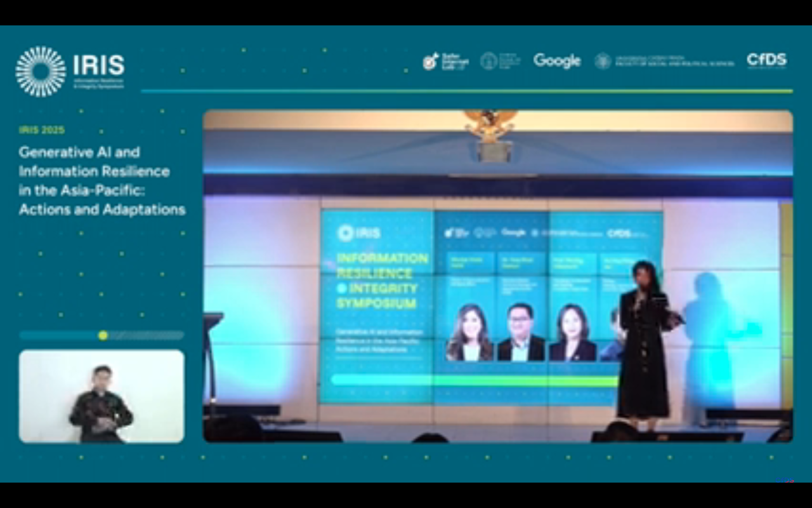The image size is (812, 508).
Task: Click the third speaker portrait on the slide
Action: [x=572, y=333]
